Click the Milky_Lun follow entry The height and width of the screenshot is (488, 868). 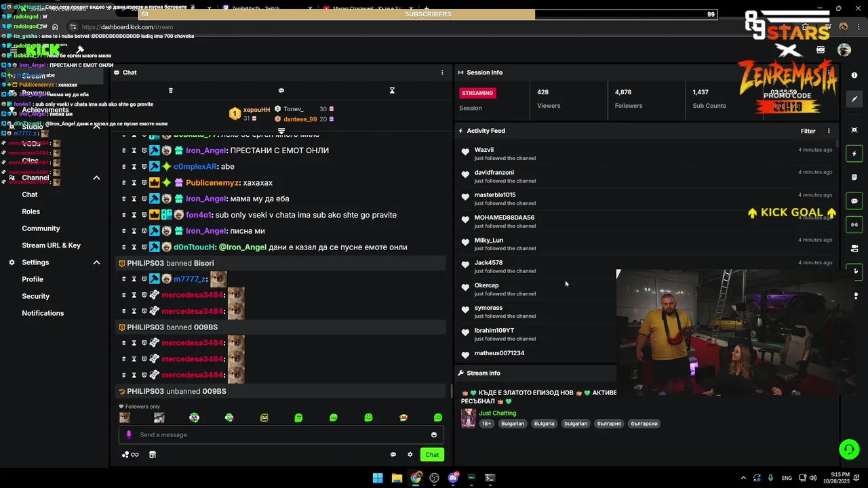[646, 244]
